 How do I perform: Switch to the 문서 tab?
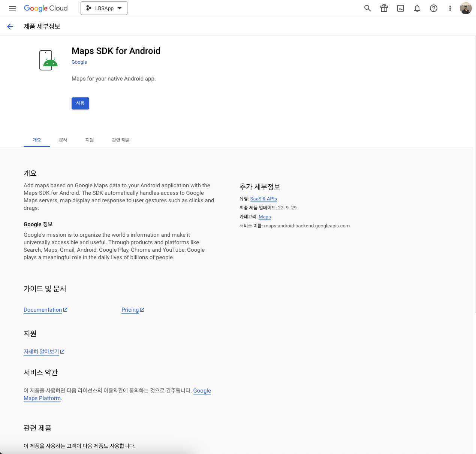coord(63,140)
